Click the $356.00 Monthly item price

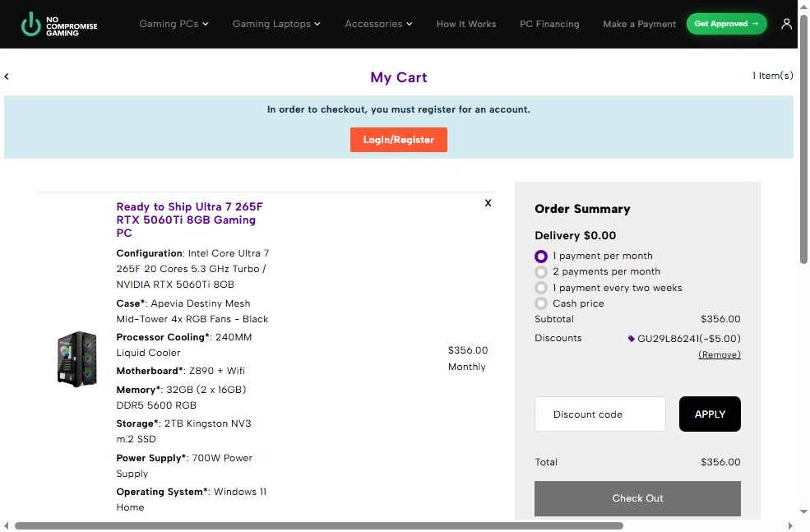coord(468,359)
